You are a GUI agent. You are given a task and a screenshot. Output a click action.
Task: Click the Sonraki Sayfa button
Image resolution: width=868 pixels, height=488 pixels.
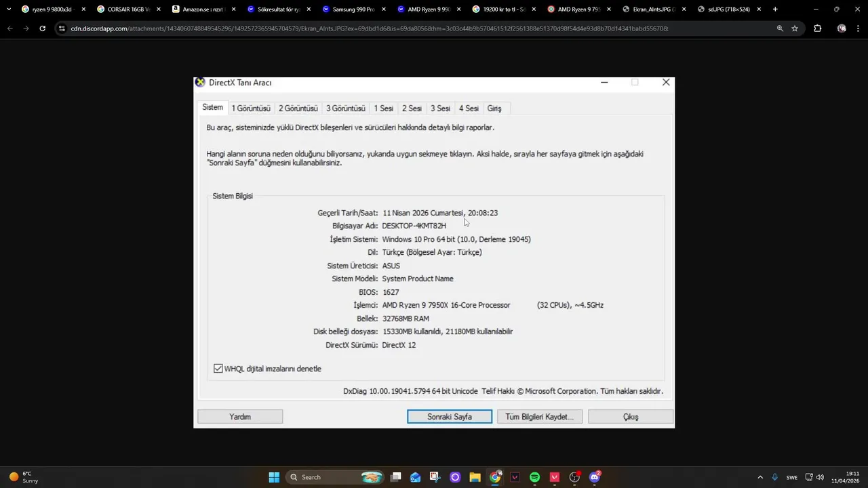[x=450, y=417]
